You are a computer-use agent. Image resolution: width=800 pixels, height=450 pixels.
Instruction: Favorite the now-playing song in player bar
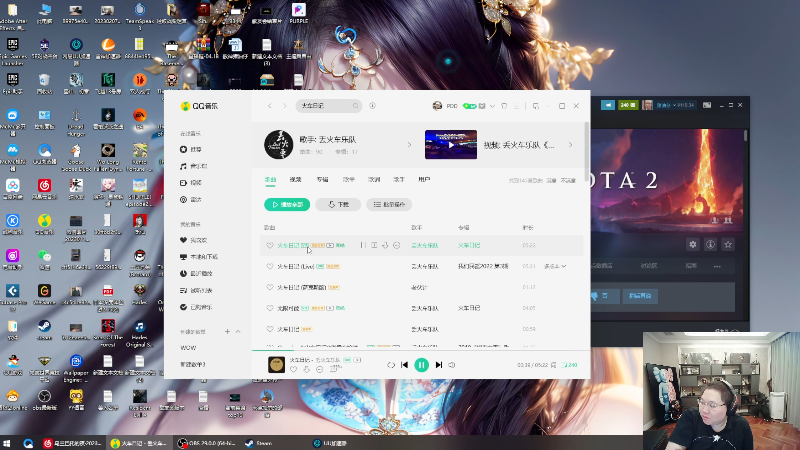click(293, 369)
